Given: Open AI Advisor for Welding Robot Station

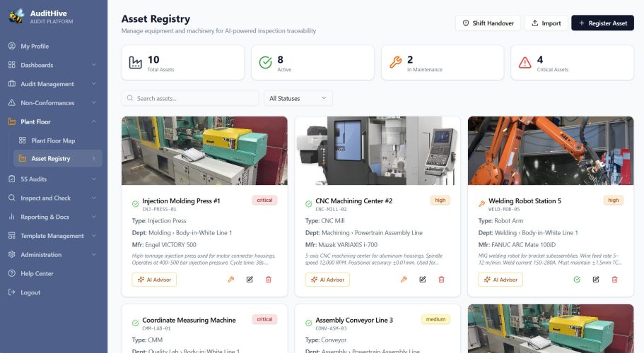Looking at the screenshot, I should click(500, 280).
